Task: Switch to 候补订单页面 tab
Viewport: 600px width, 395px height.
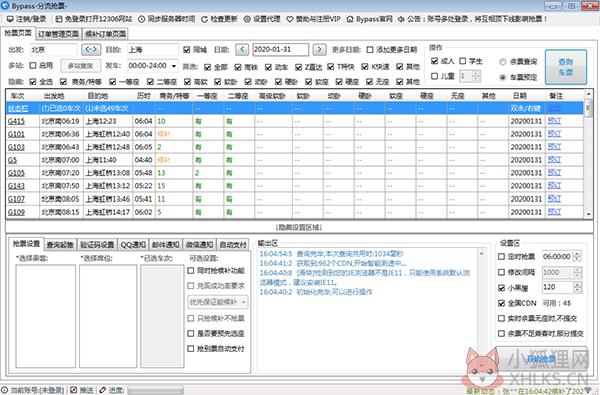Action: click(x=105, y=34)
